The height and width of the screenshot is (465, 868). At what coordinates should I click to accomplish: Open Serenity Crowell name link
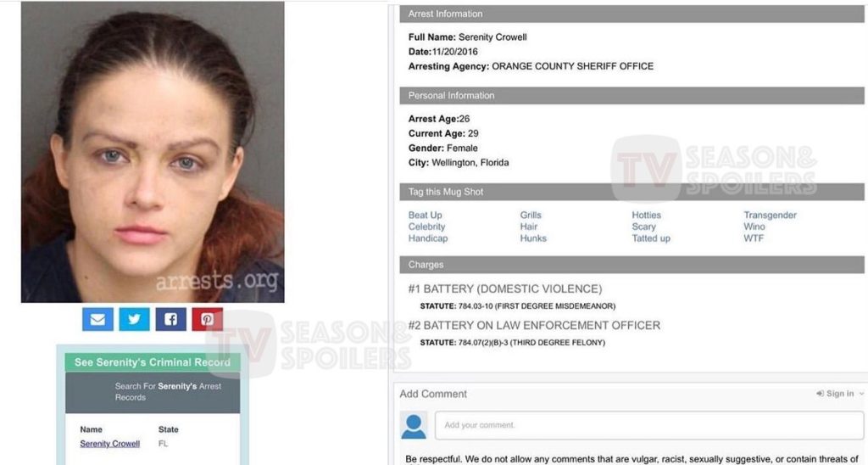[x=109, y=444]
